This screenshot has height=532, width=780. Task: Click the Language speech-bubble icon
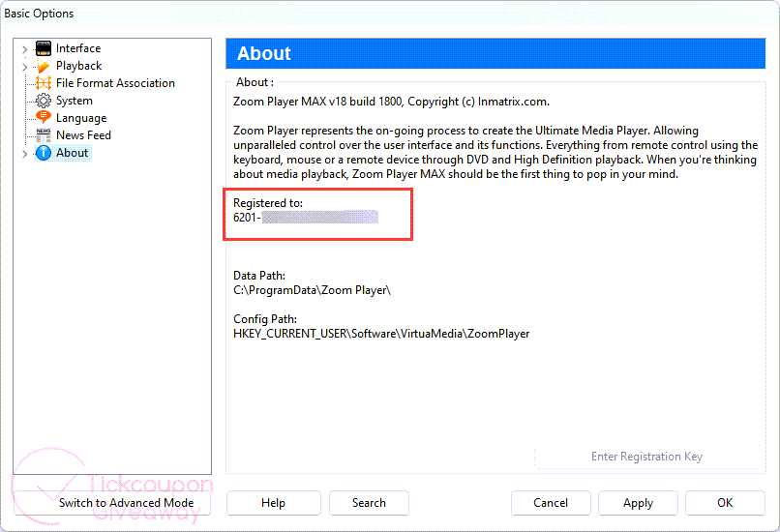tap(44, 117)
